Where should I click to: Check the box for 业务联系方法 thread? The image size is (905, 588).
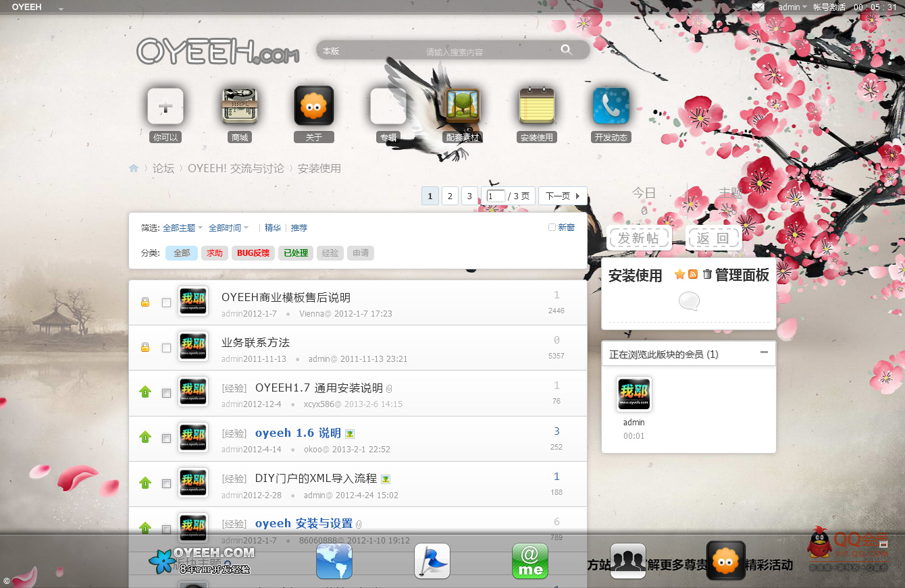point(166,348)
